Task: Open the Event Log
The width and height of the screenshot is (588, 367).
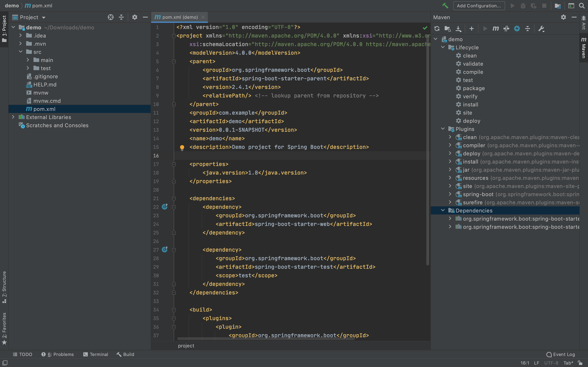Action: [x=561, y=354]
